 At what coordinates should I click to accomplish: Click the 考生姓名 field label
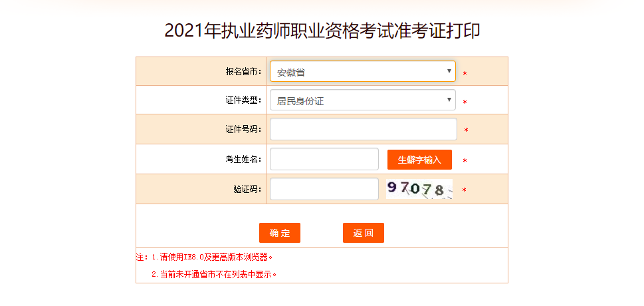point(243,159)
